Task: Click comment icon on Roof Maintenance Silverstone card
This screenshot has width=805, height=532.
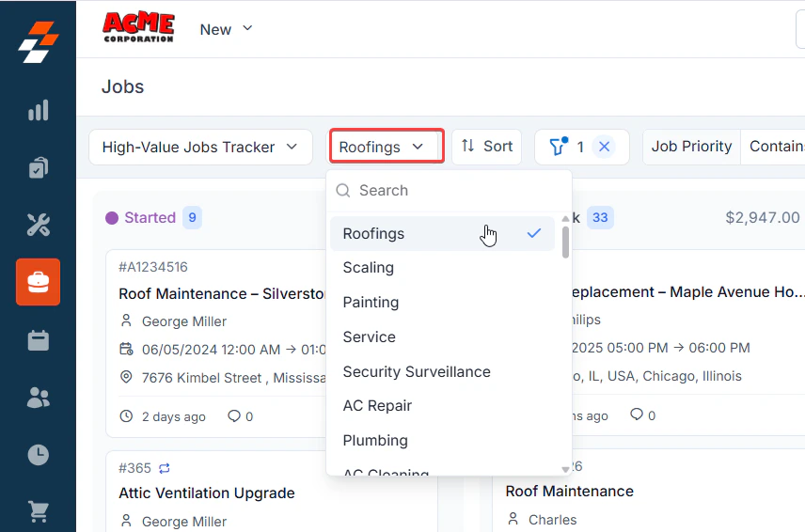Action: coord(234,416)
